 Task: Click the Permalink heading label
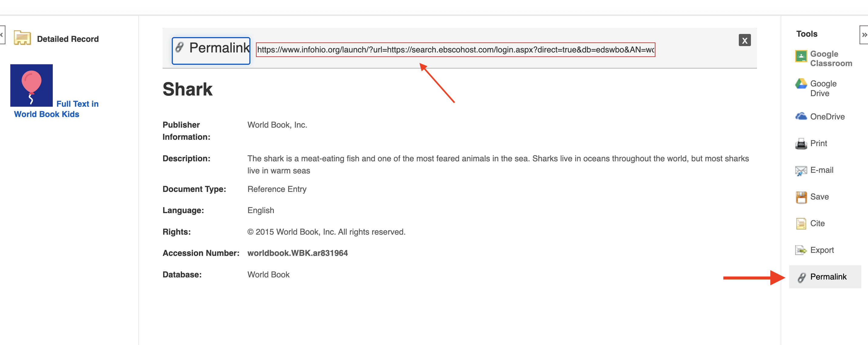(x=219, y=48)
